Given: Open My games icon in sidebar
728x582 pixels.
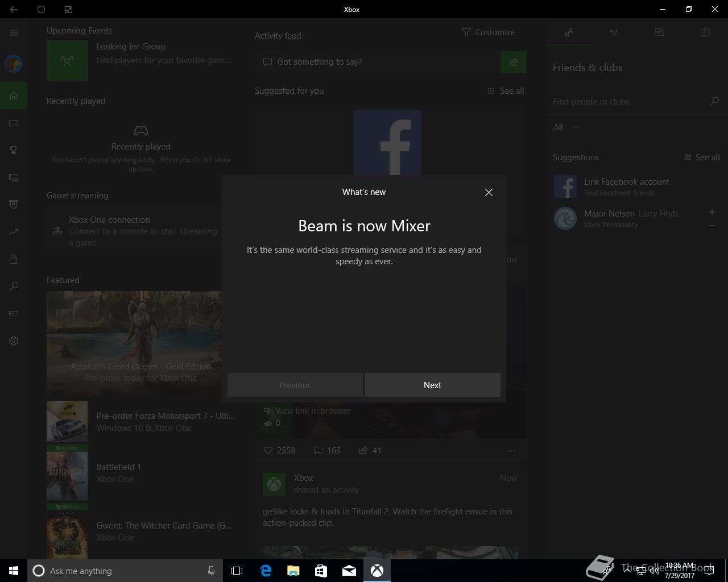Looking at the screenshot, I should [14, 123].
